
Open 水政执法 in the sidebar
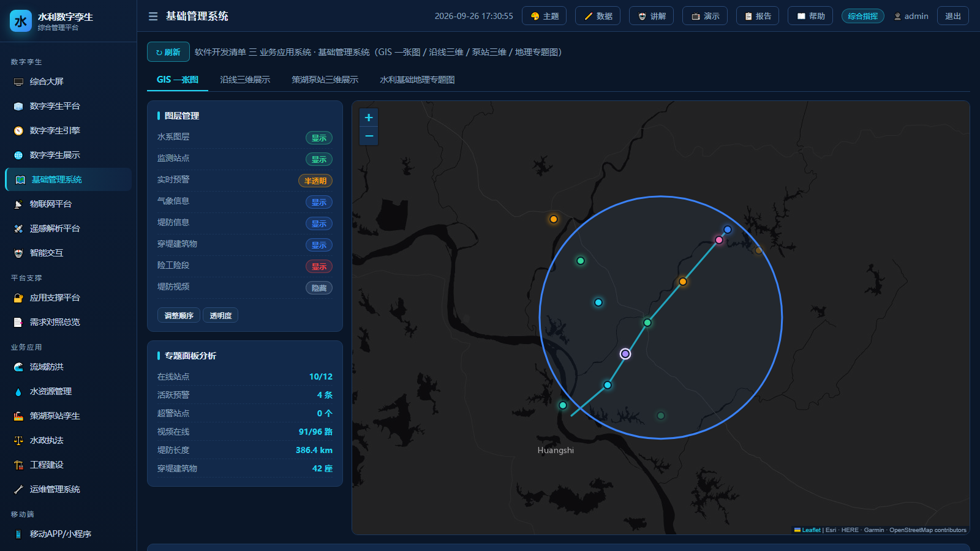[68, 440]
